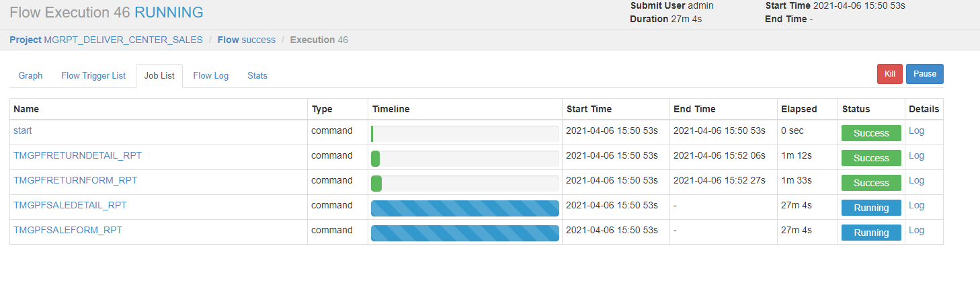Switch to the Graph tab
Screen dimensions: 980x283
pyautogui.click(x=30, y=76)
